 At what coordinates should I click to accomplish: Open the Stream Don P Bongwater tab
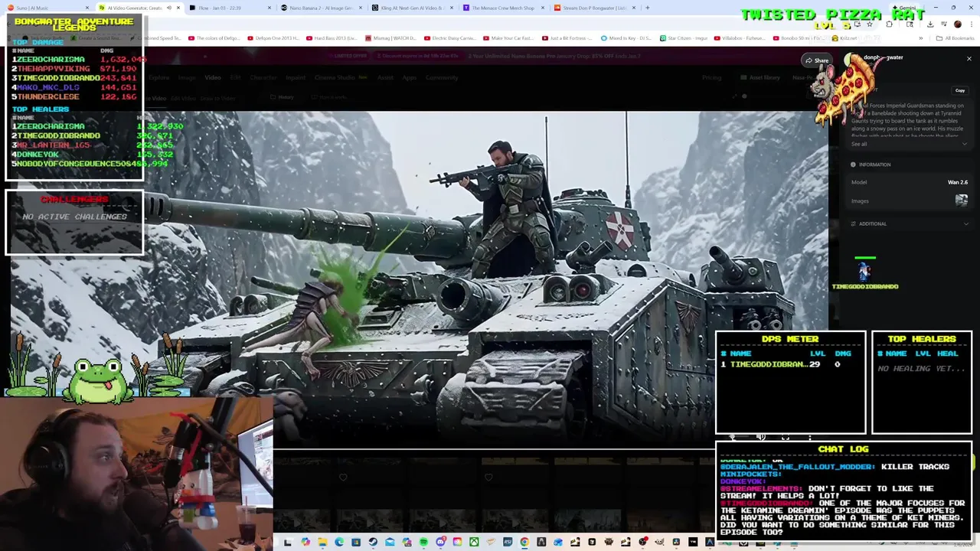pyautogui.click(x=594, y=8)
